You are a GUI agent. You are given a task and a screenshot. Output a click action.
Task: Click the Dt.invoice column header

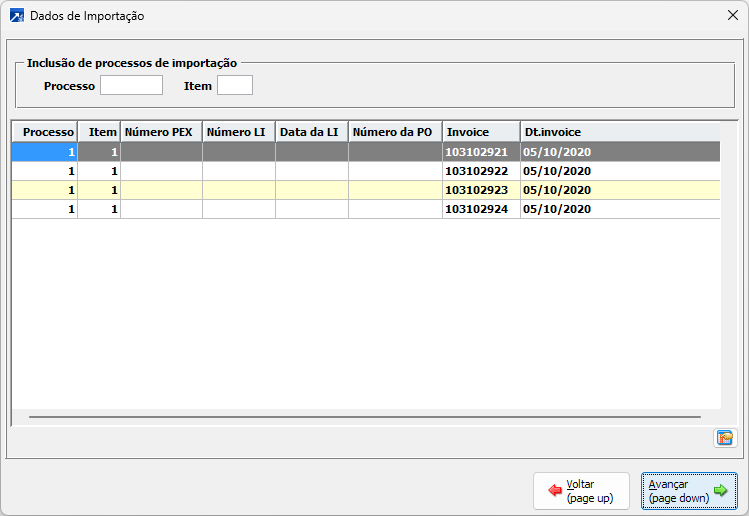click(x=620, y=132)
